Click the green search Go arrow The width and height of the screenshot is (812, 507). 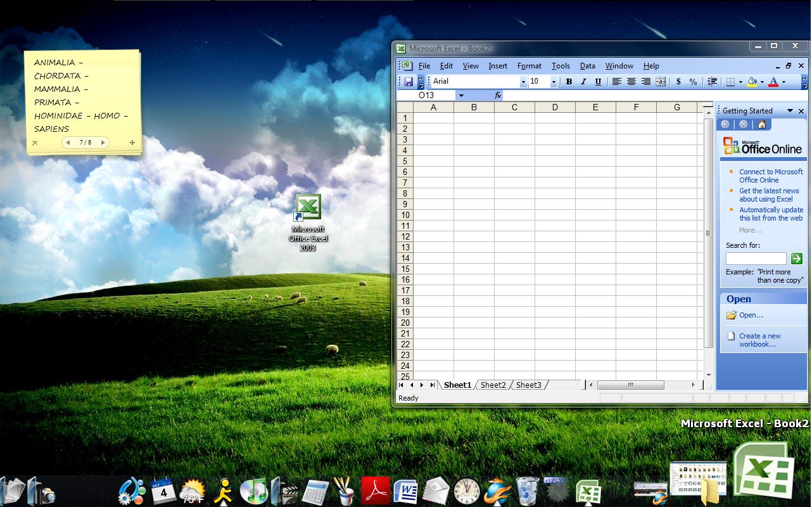pos(797,259)
